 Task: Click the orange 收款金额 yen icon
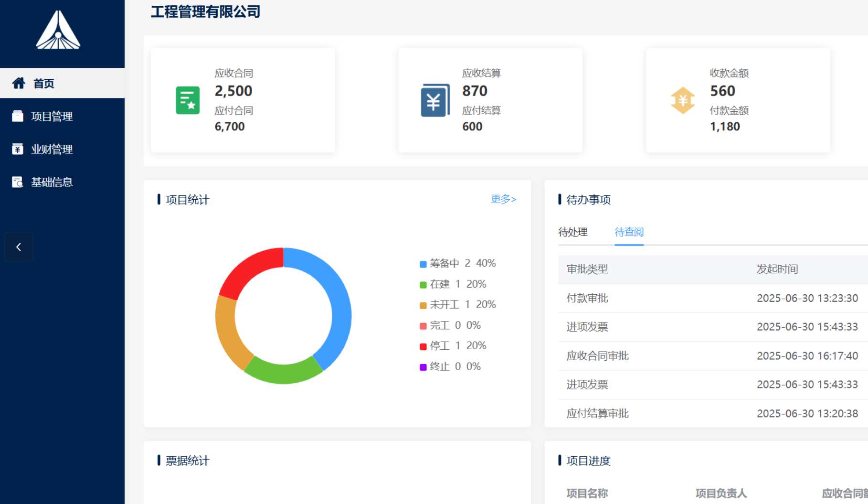tap(683, 100)
